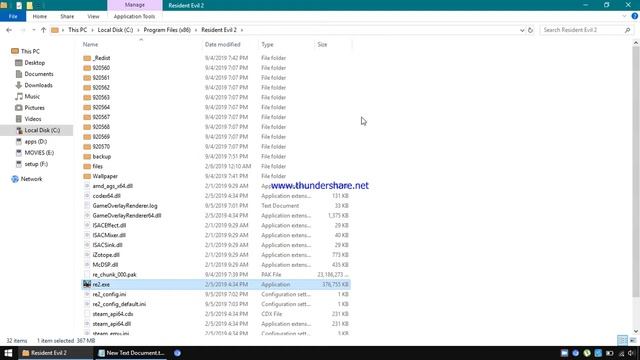Open Videos in navigation pane
The width and height of the screenshot is (640, 360).
point(33,119)
